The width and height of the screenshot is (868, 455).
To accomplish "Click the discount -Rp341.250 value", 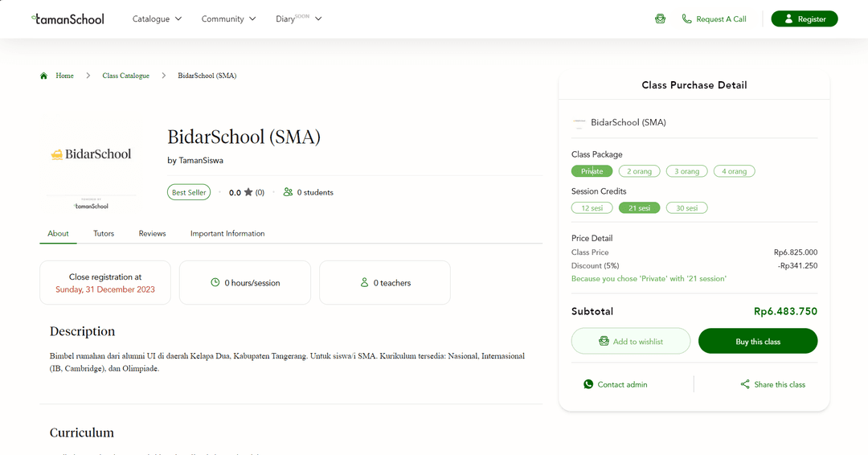I will [x=798, y=266].
